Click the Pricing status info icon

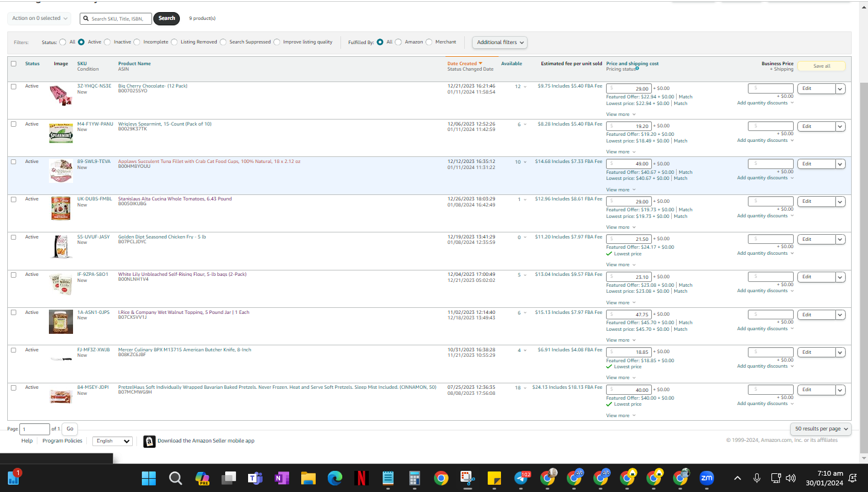click(637, 69)
